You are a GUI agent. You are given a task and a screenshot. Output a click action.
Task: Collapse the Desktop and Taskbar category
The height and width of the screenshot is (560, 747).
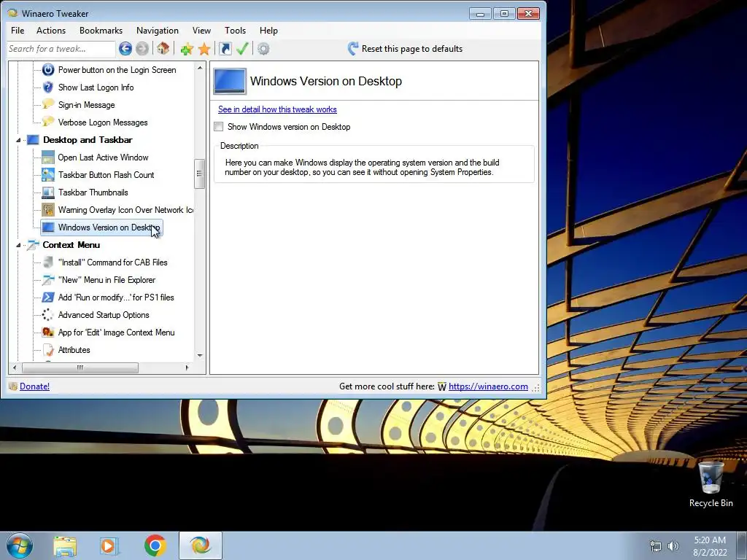pos(18,140)
